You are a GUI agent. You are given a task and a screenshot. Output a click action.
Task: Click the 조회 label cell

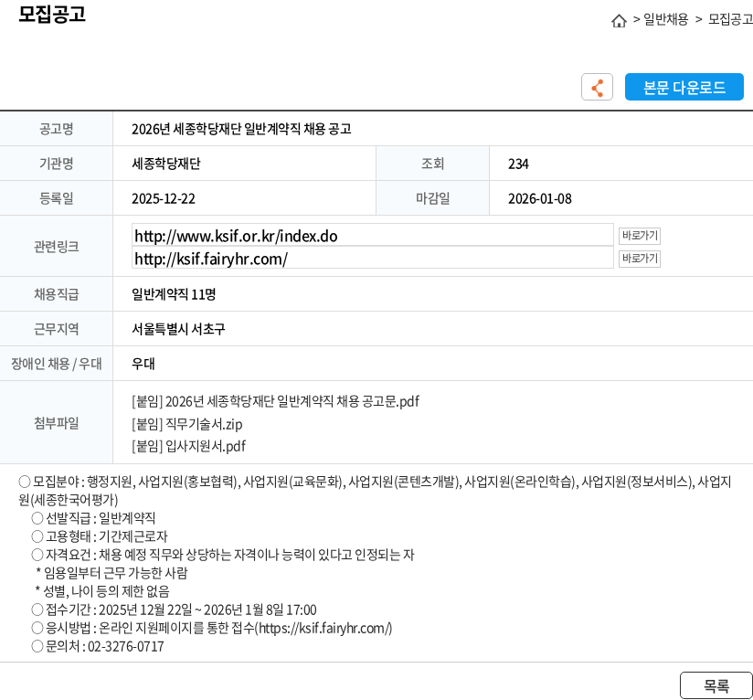pyautogui.click(x=432, y=164)
